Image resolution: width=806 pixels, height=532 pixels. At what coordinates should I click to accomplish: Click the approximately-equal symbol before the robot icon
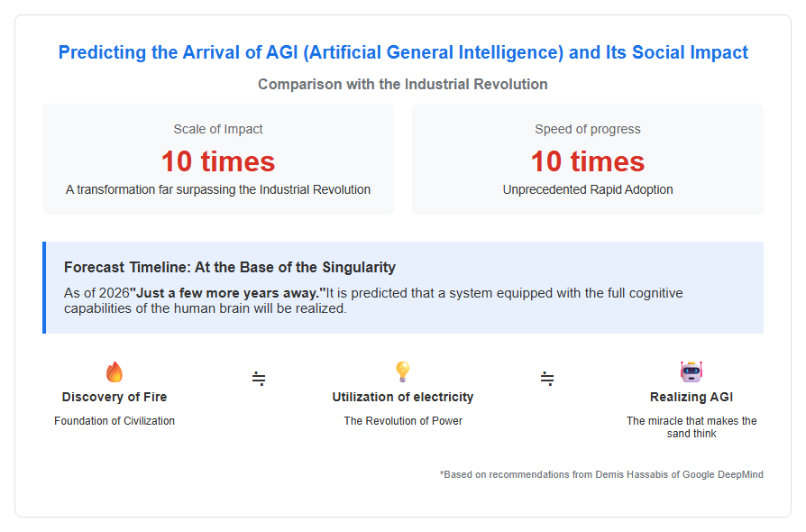[x=547, y=379]
